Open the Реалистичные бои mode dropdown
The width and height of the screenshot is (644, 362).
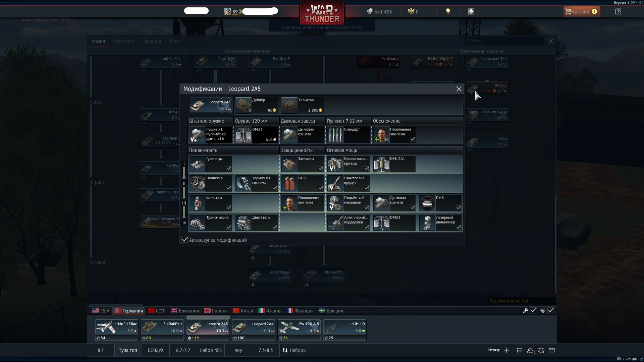[522, 301]
